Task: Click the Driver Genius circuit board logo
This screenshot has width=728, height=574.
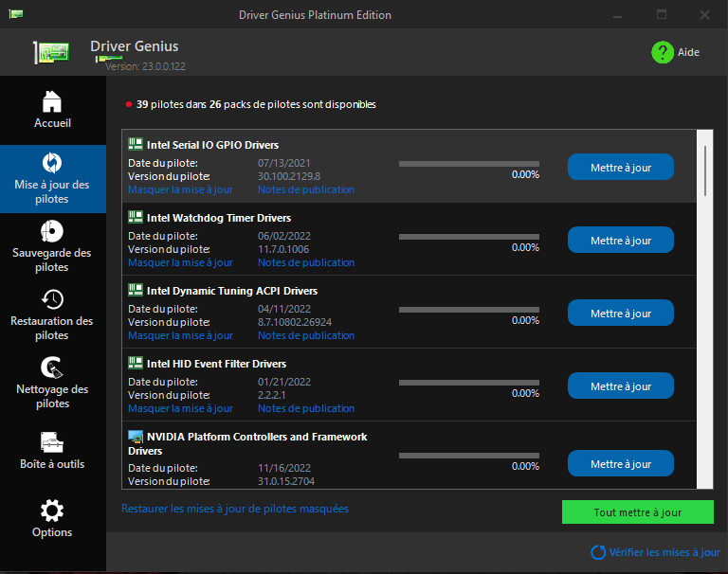Action: coord(51,52)
